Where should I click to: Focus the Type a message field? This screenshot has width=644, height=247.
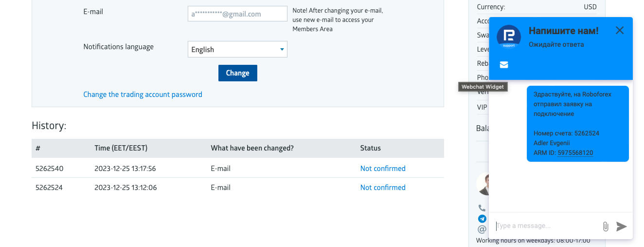545,226
